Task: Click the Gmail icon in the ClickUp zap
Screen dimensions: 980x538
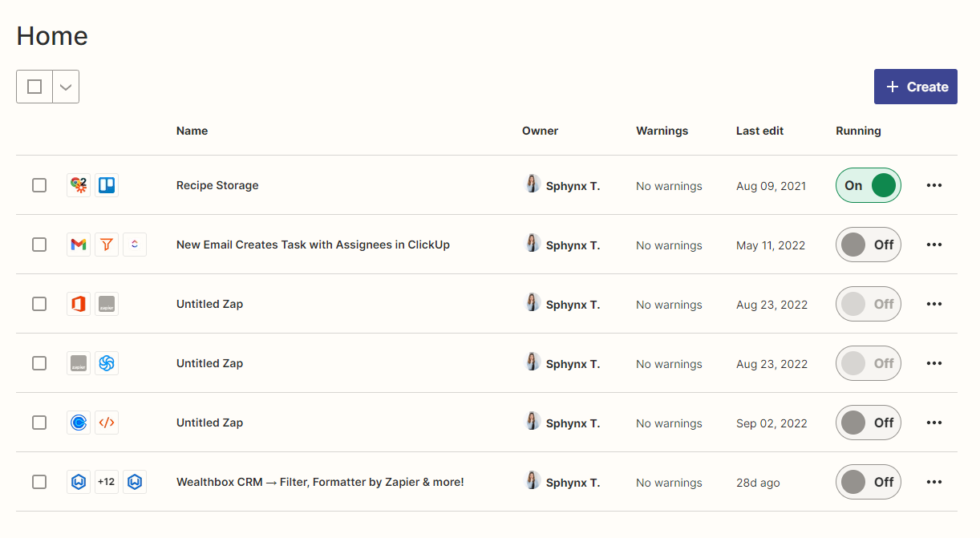Action: [x=79, y=245]
